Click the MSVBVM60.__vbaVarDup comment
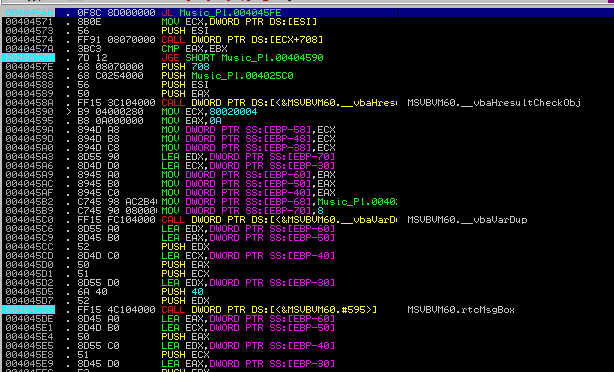The image size is (614, 372). (x=467, y=220)
